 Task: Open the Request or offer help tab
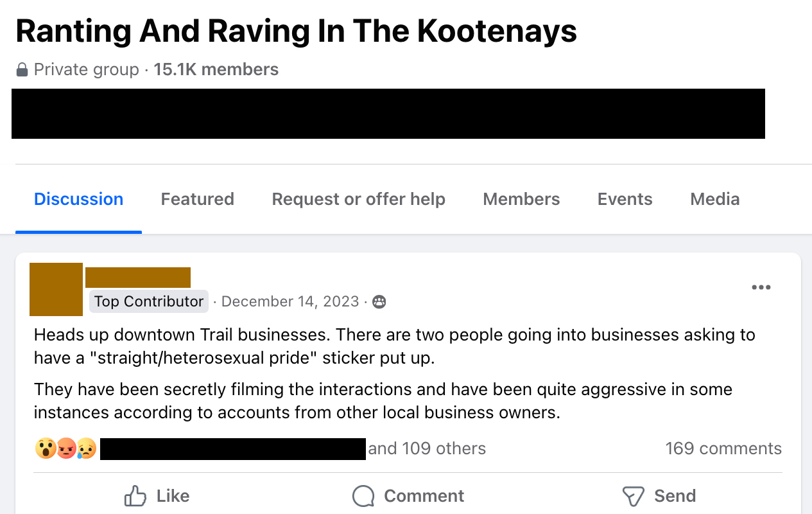point(358,199)
